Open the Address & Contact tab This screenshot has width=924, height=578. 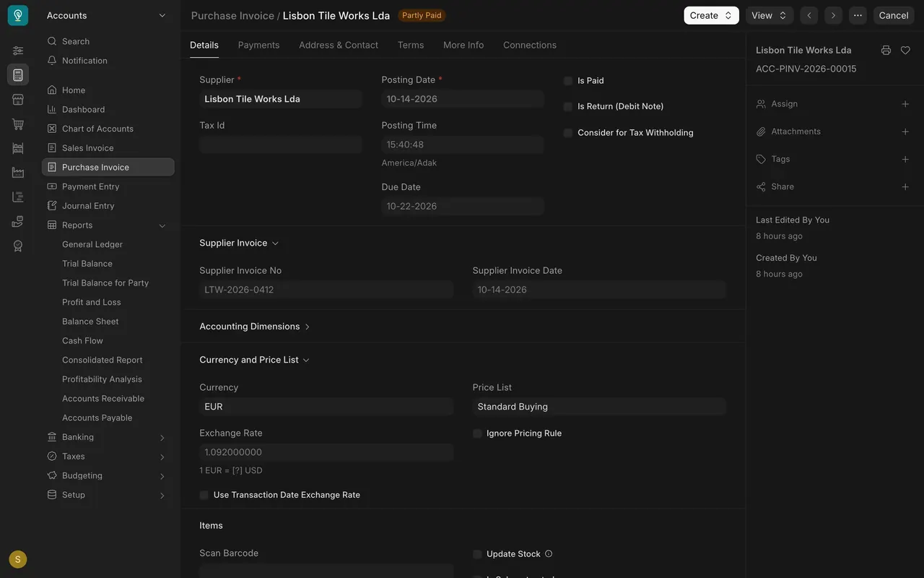[x=339, y=45]
